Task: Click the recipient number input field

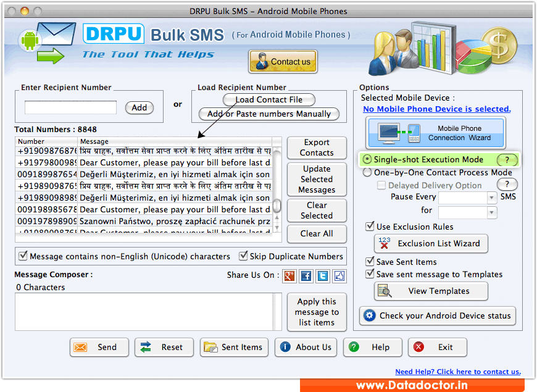Action: (70, 107)
